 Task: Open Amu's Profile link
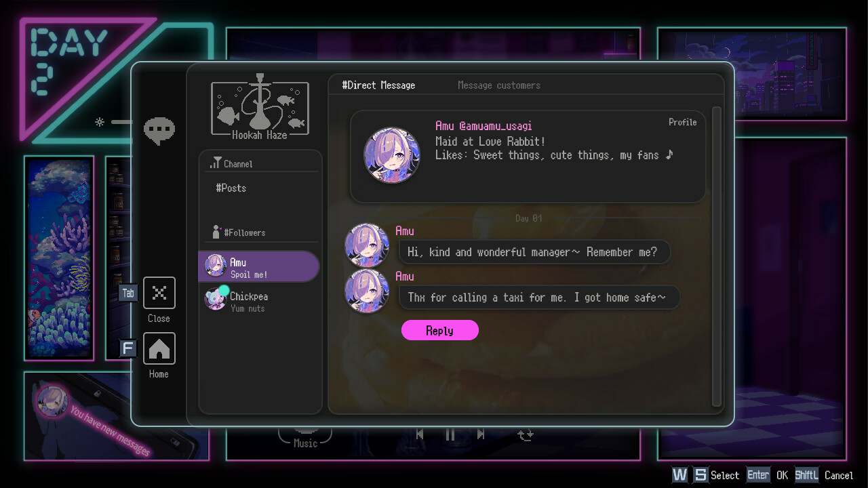click(x=683, y=122)
